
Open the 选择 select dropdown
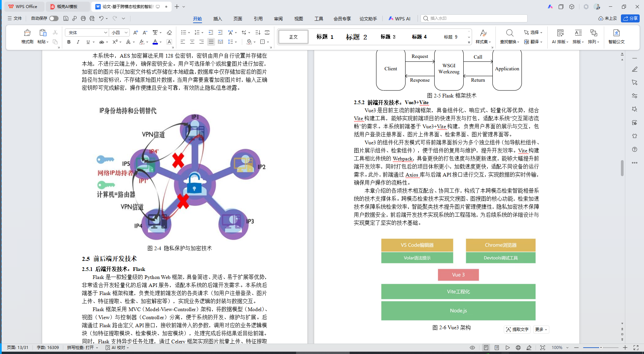(533, 32)
